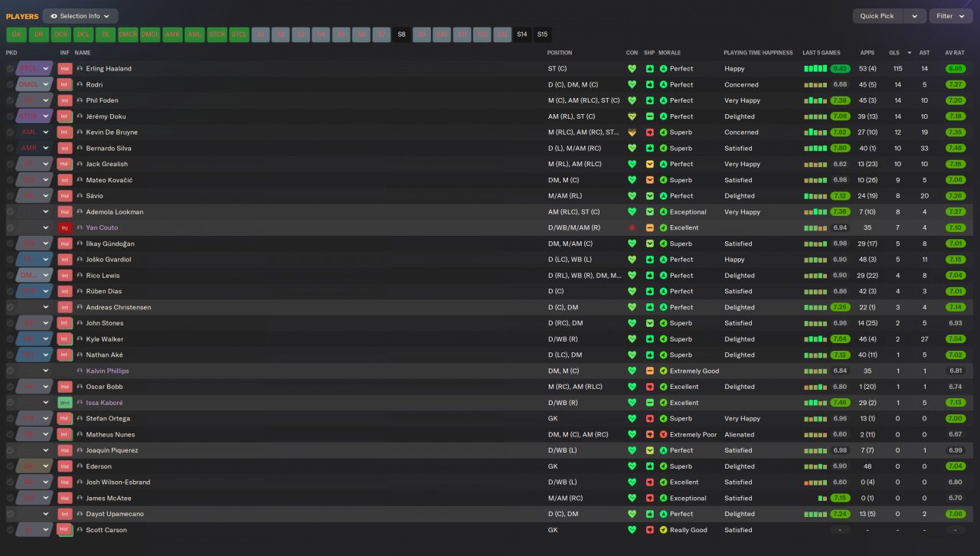Screen dimensions: 980x556
Task: Open Kyle Walker's player name link
Action: [x=104, y=339]
